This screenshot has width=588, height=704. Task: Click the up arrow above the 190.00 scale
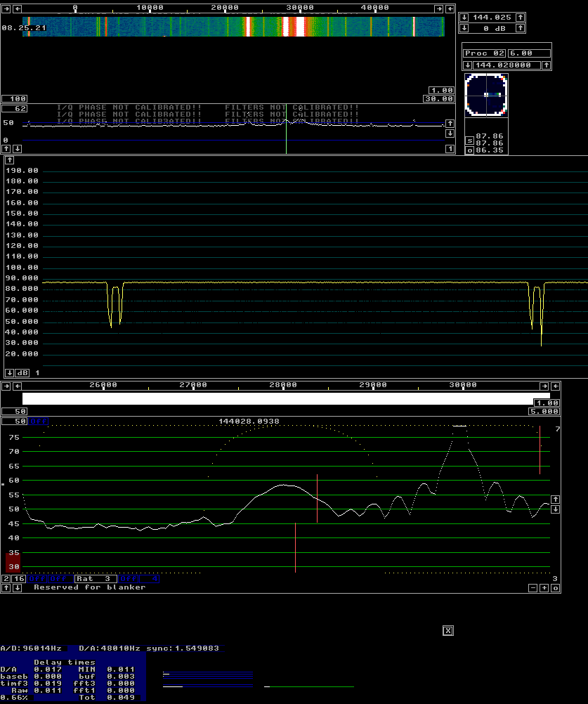click(x=10, y=160)
